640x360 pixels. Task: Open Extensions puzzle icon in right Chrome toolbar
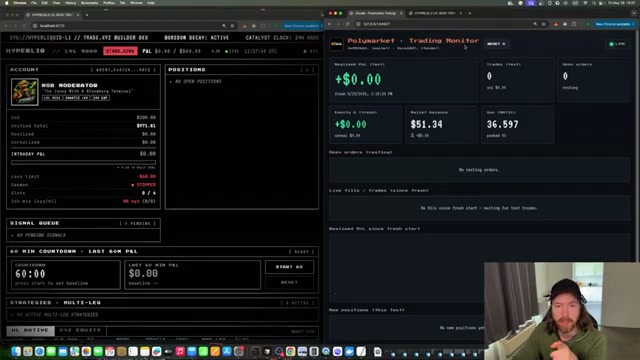574,24
